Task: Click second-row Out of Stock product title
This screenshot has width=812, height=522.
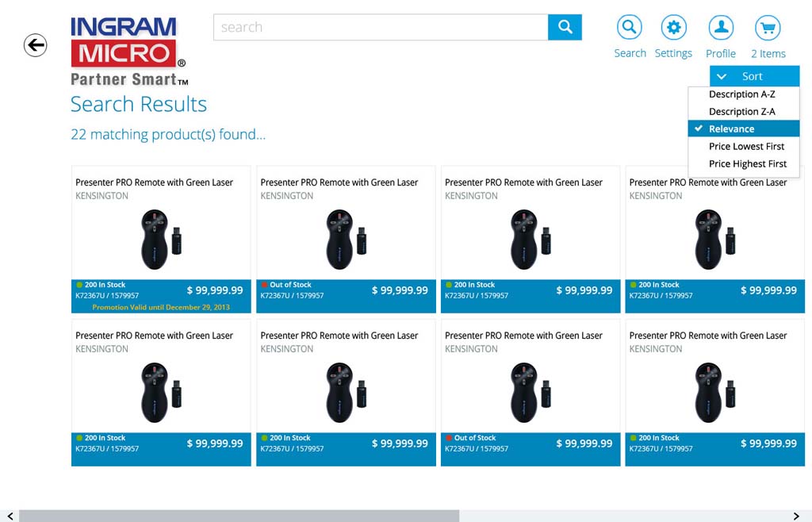Action: (x=523, y=336)
